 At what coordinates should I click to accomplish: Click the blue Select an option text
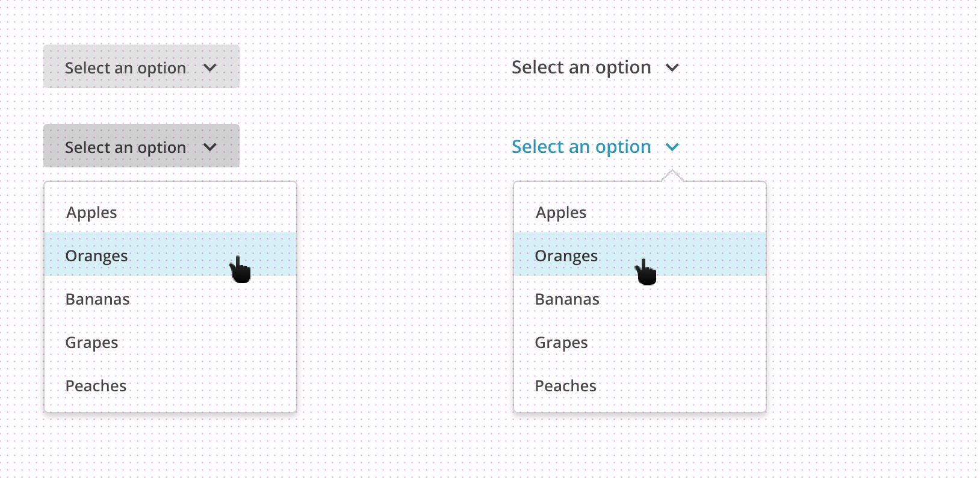click(581, 147)
